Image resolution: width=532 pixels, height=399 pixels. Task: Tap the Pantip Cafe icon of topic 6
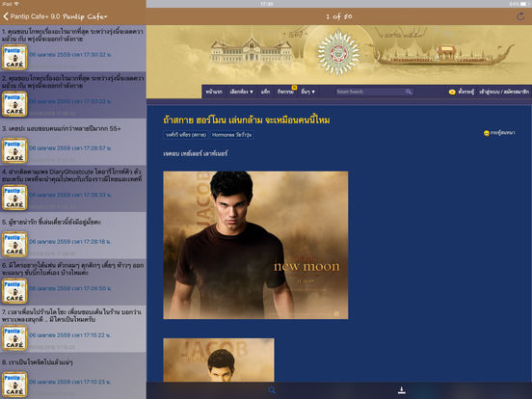tap(14, 291)
